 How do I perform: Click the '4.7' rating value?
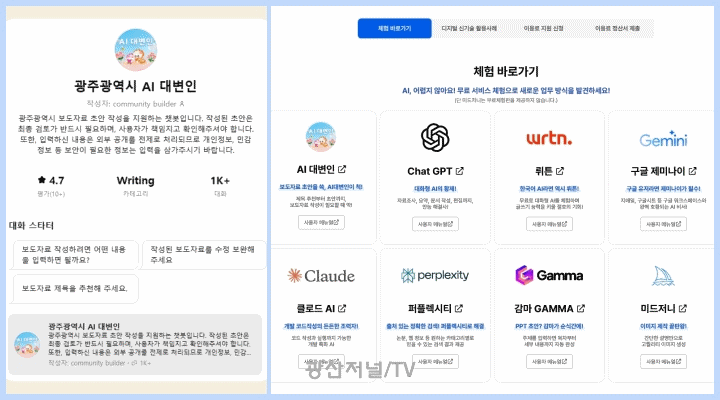(x=57, y=180)
